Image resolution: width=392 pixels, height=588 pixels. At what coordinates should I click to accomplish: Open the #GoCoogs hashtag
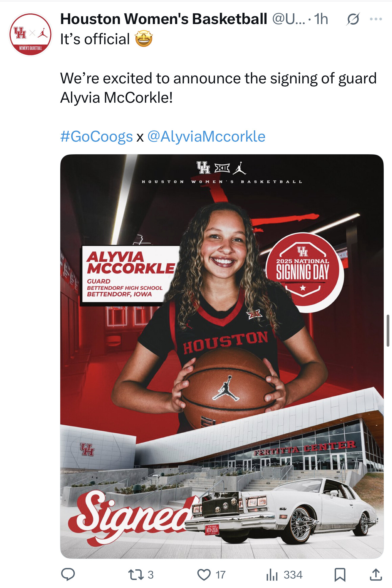pyautogui.click(x=97, y=137)
